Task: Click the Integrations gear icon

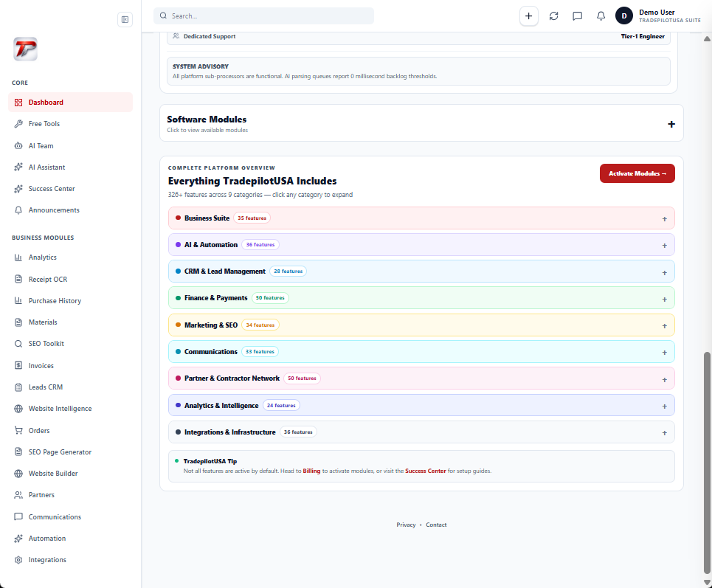Action: [18, 559]
